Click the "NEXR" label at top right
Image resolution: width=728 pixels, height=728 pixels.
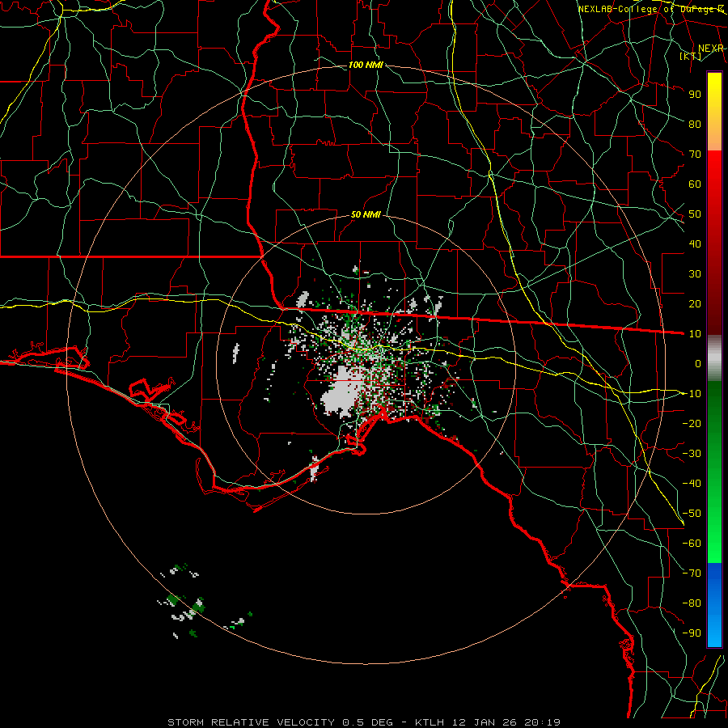tap(711, 49)
